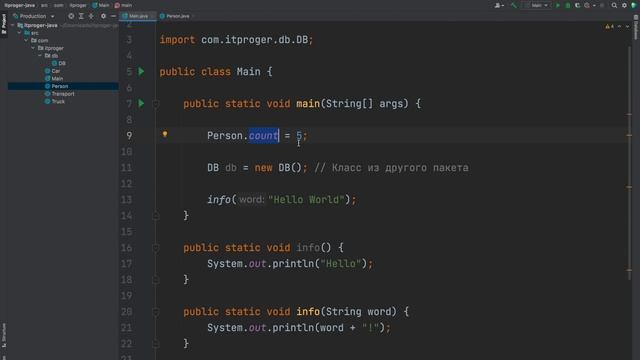Click the Main class breadcrumb
Screen dimensions: 640x360
point(100,5)
